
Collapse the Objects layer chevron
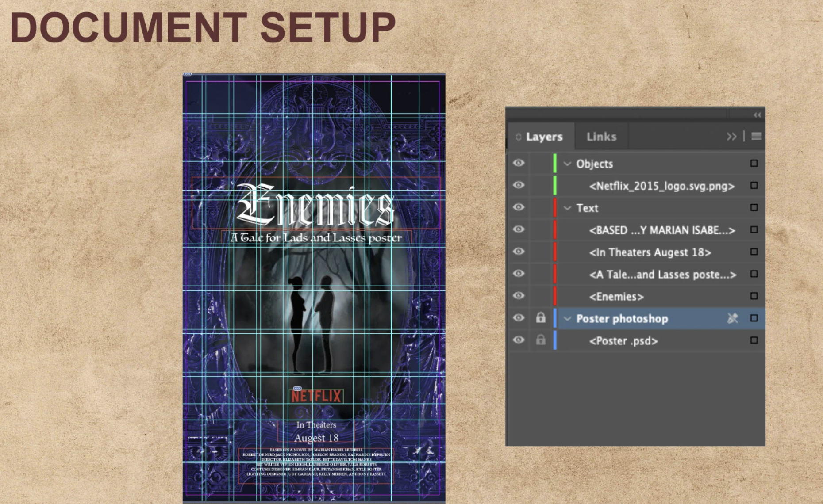coord(567,164)
